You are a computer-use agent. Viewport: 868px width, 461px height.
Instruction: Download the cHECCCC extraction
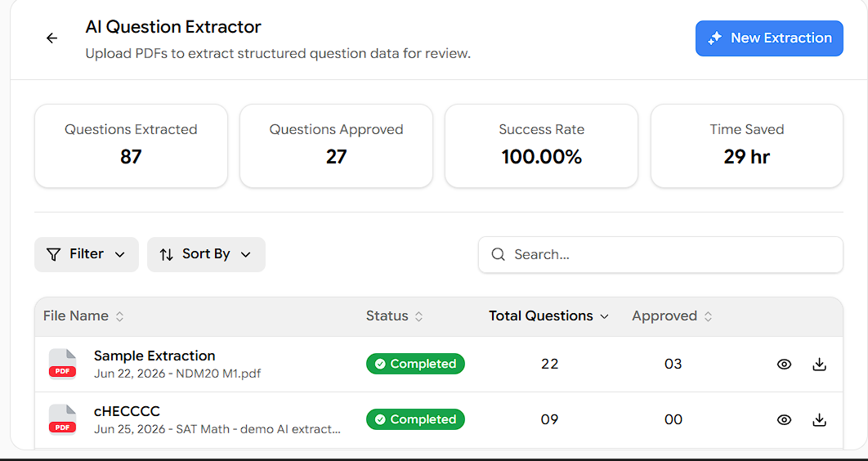819,420
